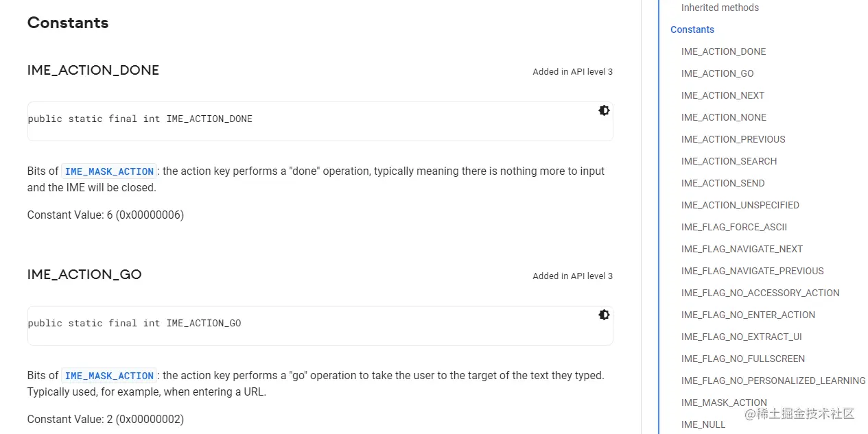Open IME_ACTION_NONE sidebar entry
Screen dimensions: 868x434
[723, 117]
